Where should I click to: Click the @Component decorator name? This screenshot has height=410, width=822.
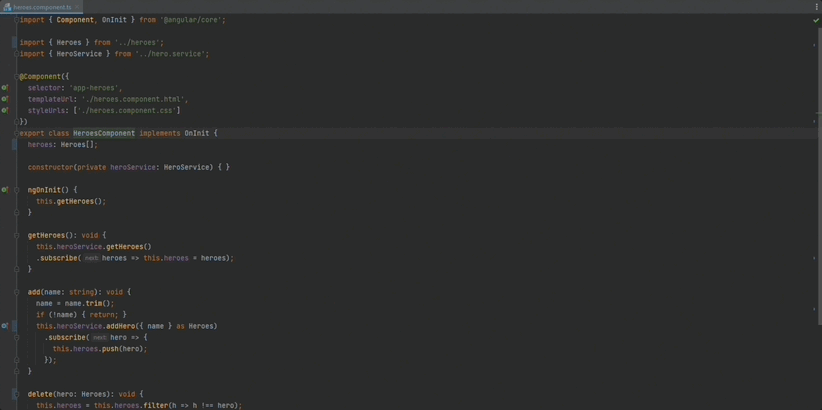[40, 77]
